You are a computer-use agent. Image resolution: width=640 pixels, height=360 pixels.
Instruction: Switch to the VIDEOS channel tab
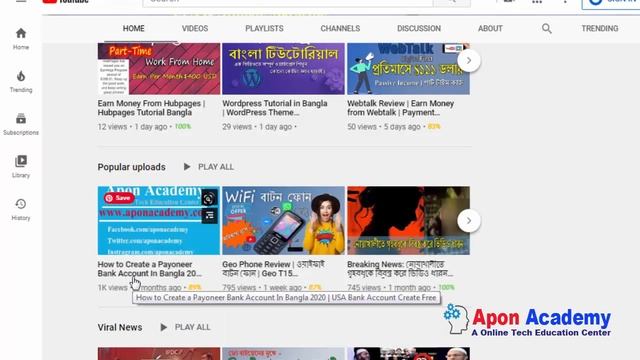[x=195, y=29]
